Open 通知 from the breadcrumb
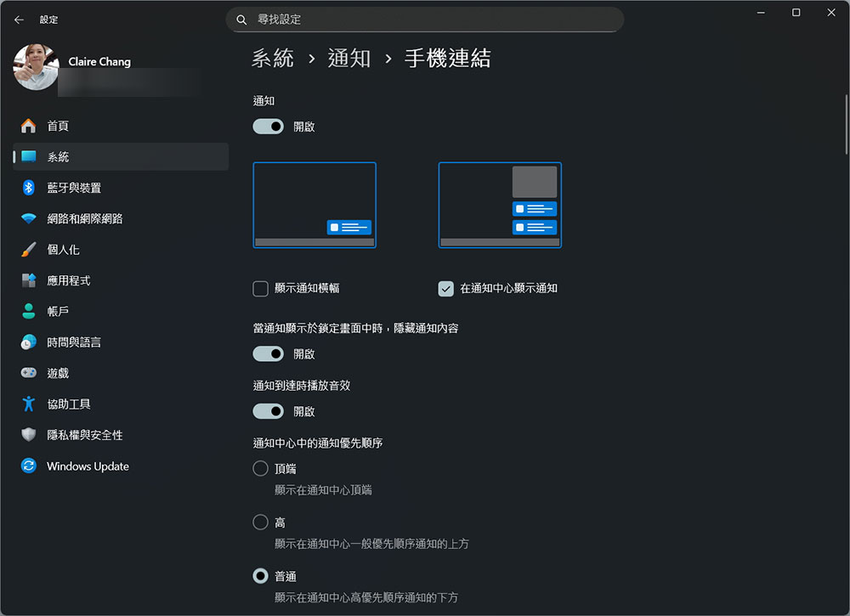The image size is (850, 616). pyautogui.click(x=349, y=59)
